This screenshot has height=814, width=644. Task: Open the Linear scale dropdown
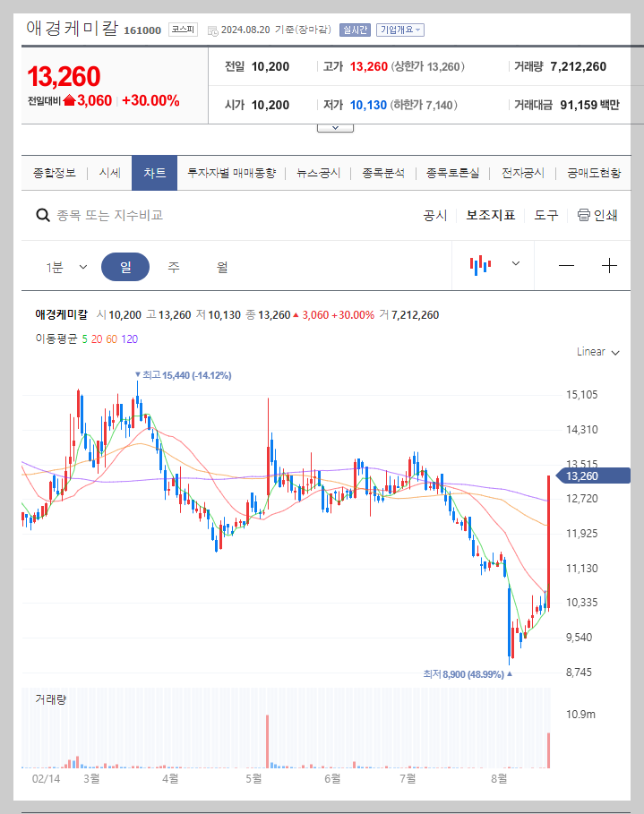(x=597, y=352)
